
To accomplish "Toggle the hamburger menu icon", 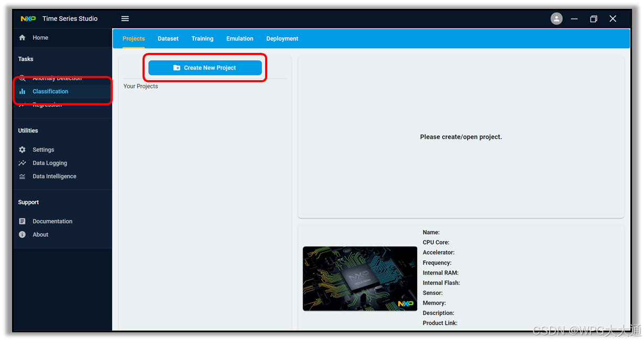I will (x=125, y=18).
